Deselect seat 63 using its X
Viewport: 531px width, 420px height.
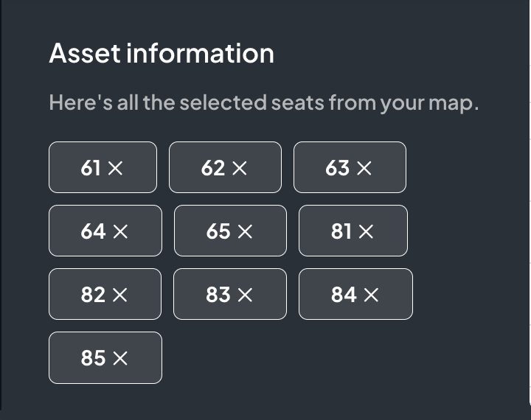(364, 169)
